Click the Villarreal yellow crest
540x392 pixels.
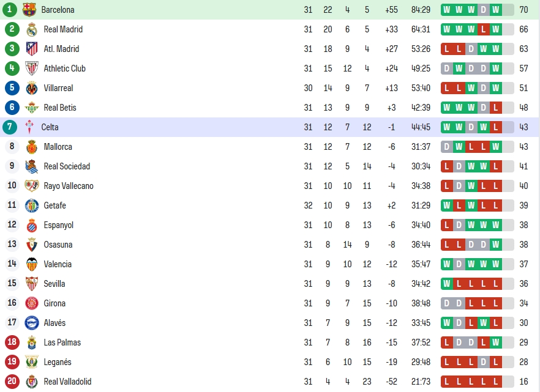pyautogui.click(x=32, y=88)
